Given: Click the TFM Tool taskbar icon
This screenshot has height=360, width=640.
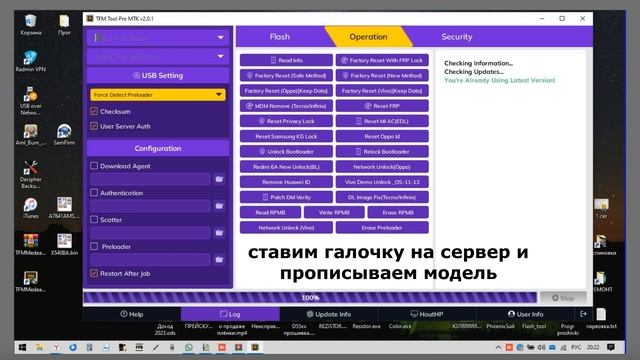Looking at the screenshot, I should point(255,347).
